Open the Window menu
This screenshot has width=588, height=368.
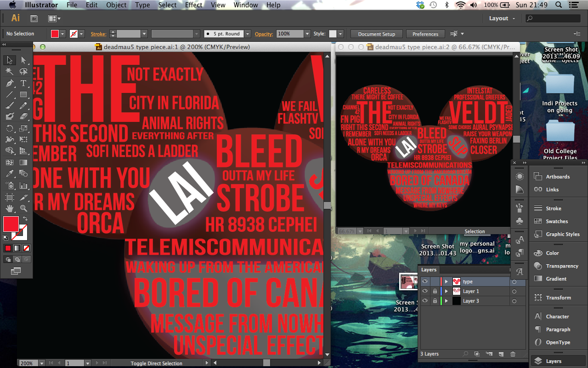(246, 5)
